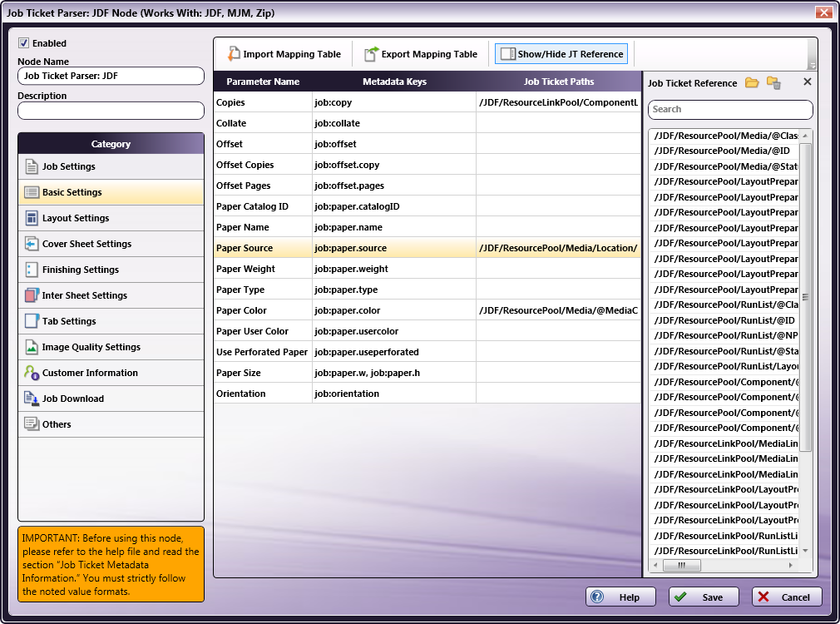Image resolution: width=840 pixels, height=624 pixels.
Task: Click Import Mapping Table icon
Action: (234, 53)
